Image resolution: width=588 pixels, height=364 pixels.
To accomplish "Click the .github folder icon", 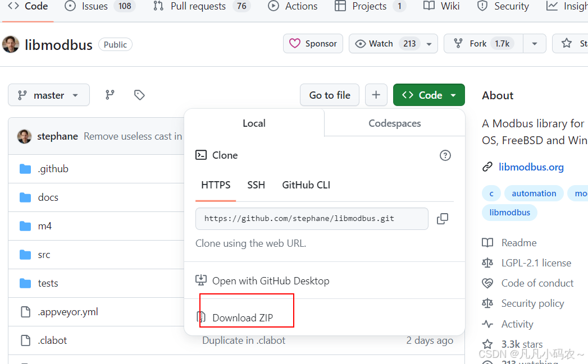I will point(25,169).
